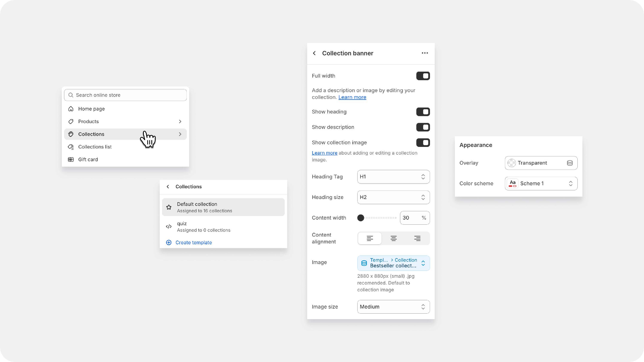Open the Image dynamic source selector
The image size is (644, 362).
(x=393, y=263)
